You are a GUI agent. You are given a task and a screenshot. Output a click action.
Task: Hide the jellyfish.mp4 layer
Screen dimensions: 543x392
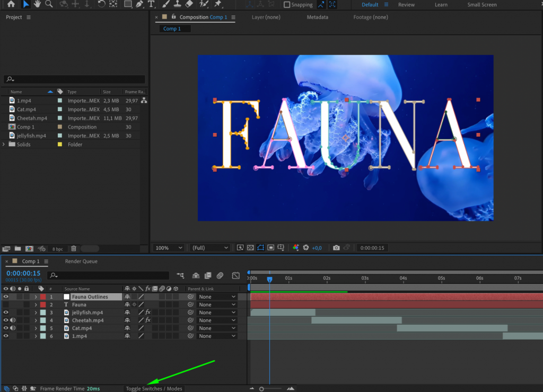click(5, 312)
